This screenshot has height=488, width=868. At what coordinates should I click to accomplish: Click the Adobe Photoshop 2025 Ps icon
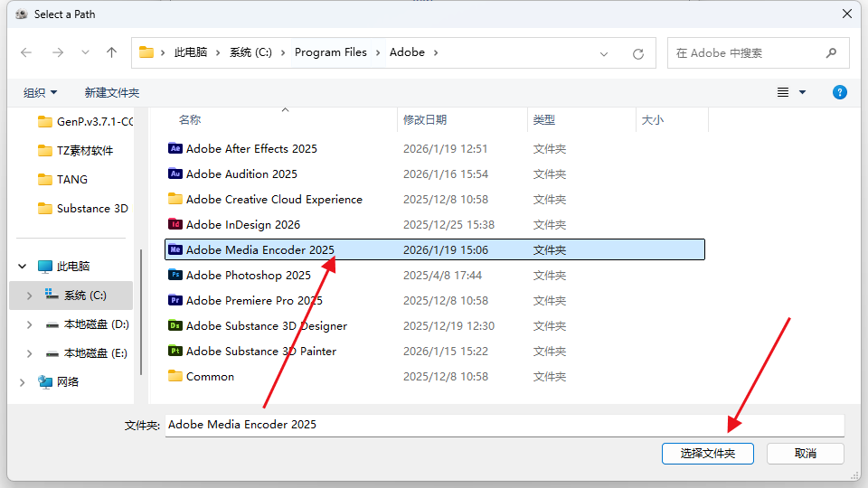tap(175, 275)
